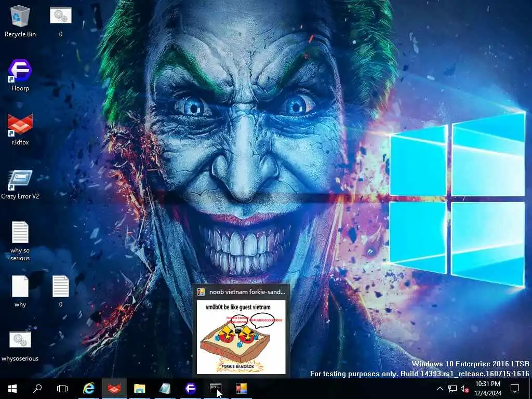Viewport: 532px width, 399px height.
Task: Show hidden system tray icons
Action: 440,389
